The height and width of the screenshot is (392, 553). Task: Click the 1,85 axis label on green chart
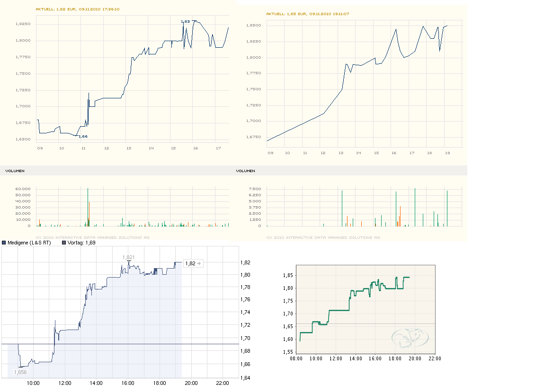pyautogui.click(x=288, y=275)
